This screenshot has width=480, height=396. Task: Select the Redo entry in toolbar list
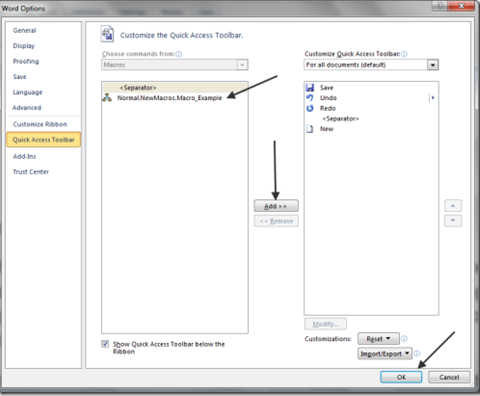coord(371,108)
